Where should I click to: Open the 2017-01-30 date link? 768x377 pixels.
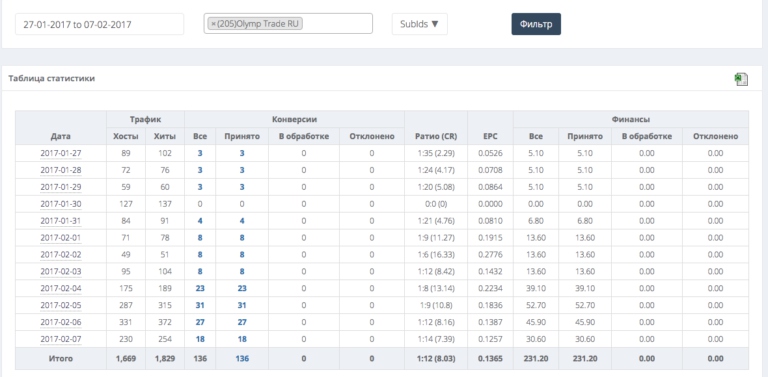pos(61,204)
